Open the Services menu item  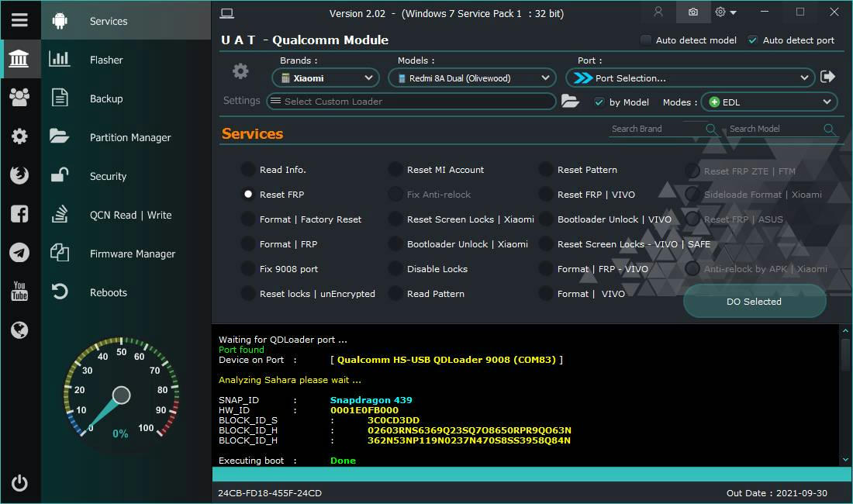(x=126, y=21)
